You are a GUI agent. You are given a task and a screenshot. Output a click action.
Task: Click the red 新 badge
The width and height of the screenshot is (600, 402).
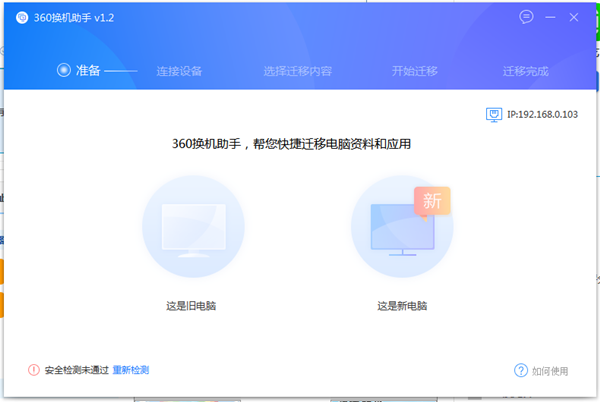tap(432, 201)
